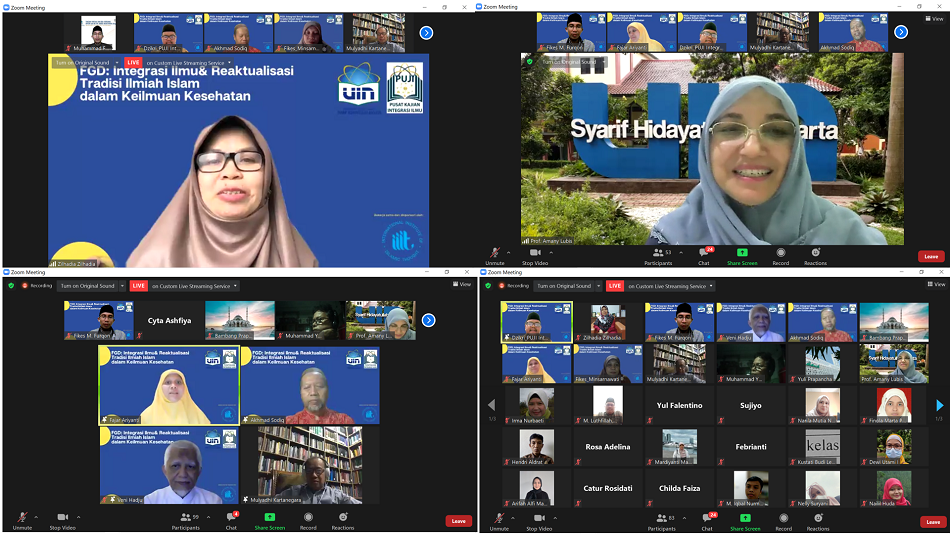Expand audio options caret in four-speaker window
Viewport: 950px width, 534px height.
tap(36, 517)
